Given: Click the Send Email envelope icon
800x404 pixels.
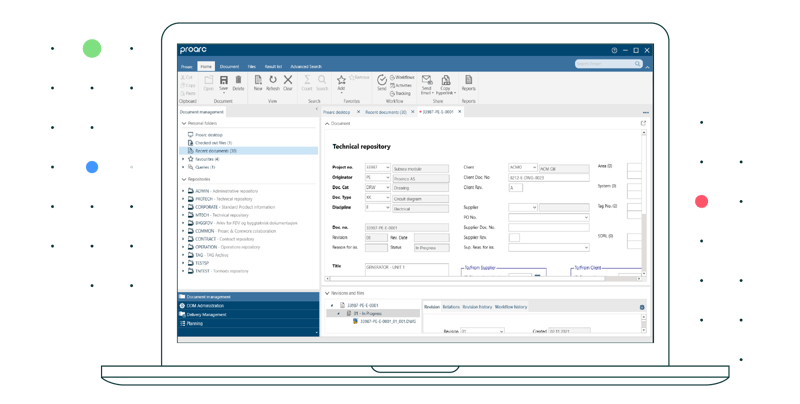Looking at the screenshot, I should click(x=427, y=80).
